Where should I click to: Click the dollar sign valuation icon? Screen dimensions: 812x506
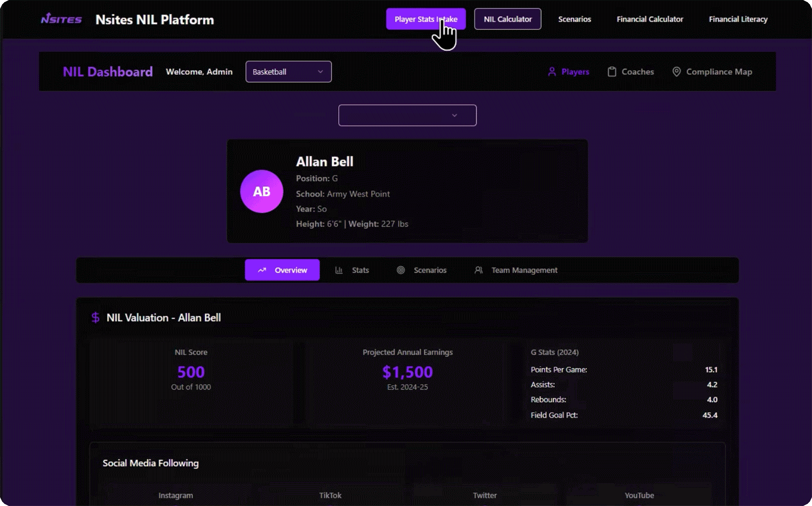(95, 317)
